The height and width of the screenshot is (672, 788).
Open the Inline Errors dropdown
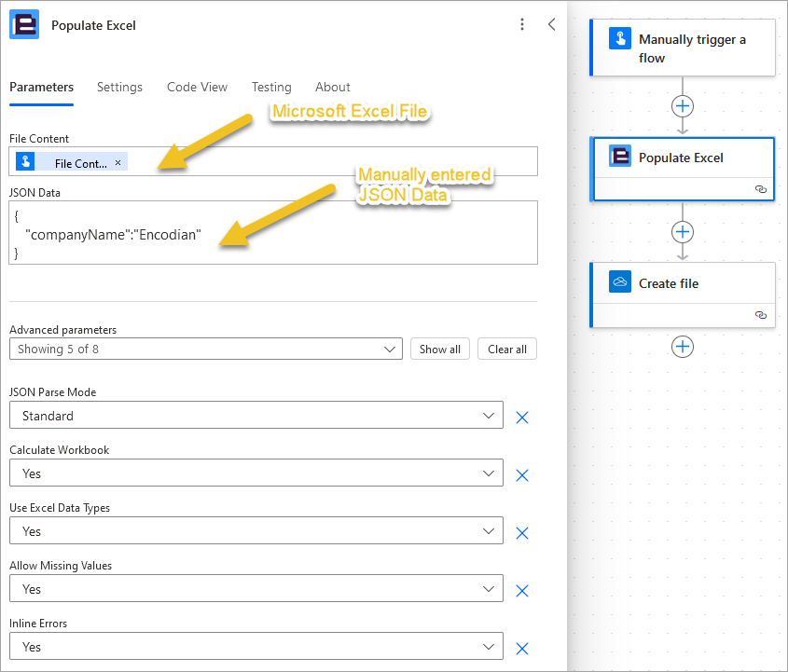256,646
